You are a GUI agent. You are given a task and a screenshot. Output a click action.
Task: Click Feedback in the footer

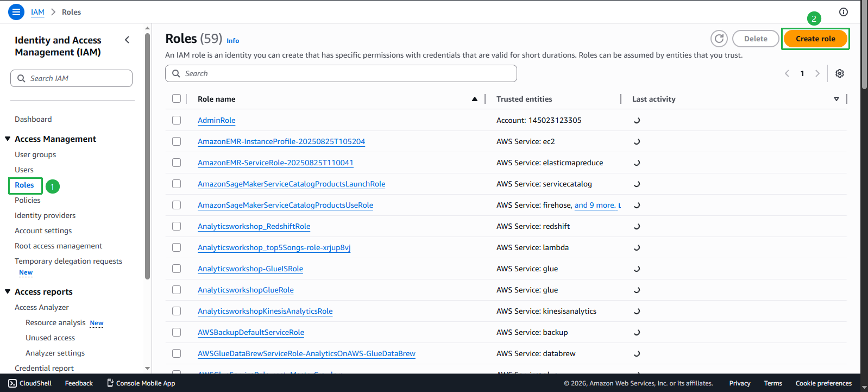79,383
